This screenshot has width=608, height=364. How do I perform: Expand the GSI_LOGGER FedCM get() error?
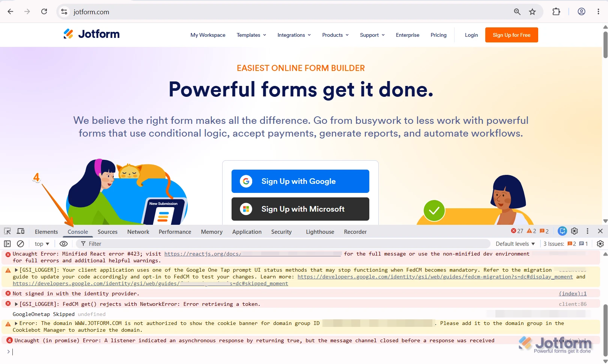tap(16, 304)
